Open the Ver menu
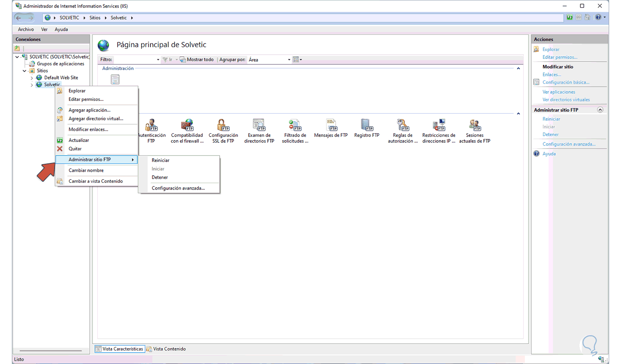The height and width of the screenshot is (364, 621). click(44, 29)
